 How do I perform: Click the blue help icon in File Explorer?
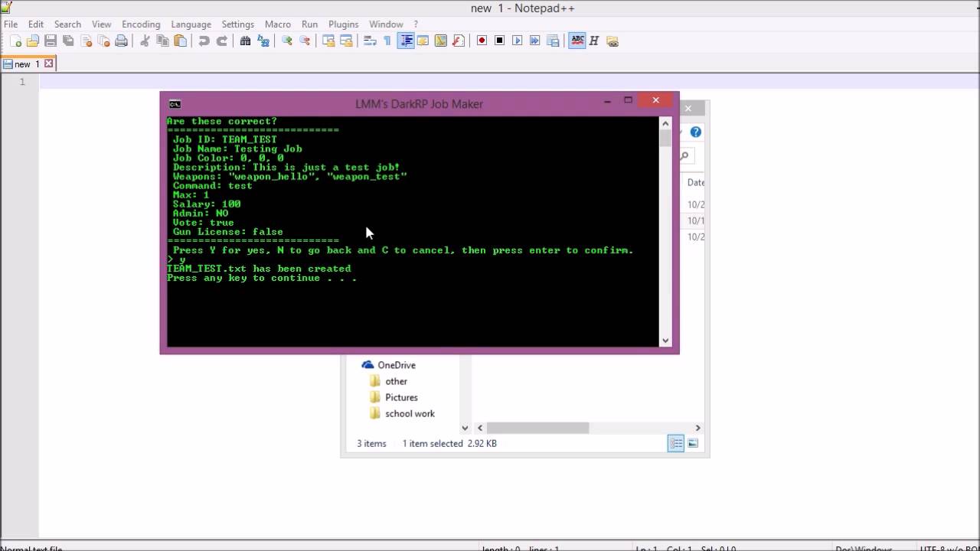(x=695, y=132)
